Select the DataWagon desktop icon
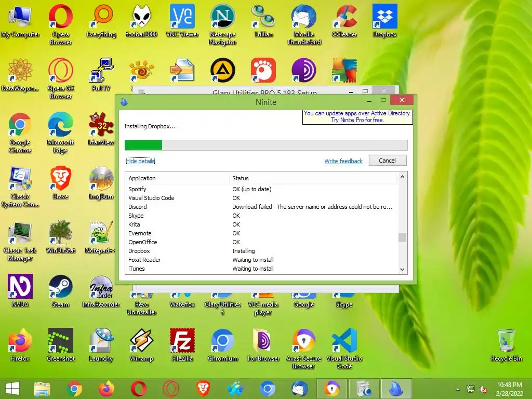This screenshot has width=532, height=399. pyautogui.click(x=20, y=75)
